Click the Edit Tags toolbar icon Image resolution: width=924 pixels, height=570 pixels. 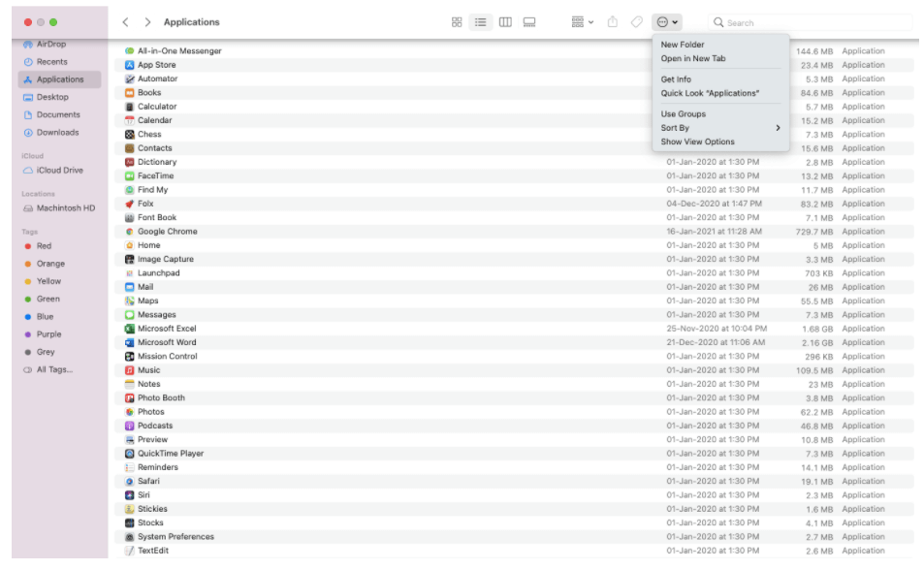[x=637, y=22]
